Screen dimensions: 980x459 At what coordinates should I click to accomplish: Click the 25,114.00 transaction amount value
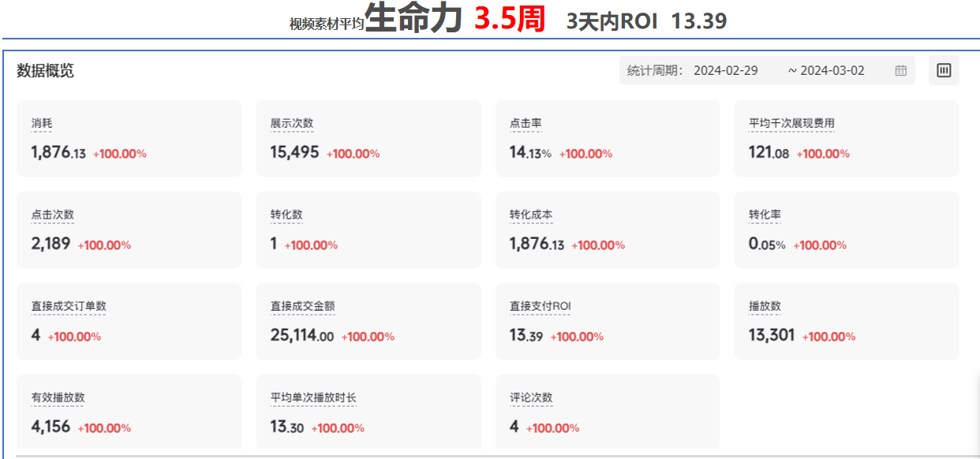[x=302, y=335]
